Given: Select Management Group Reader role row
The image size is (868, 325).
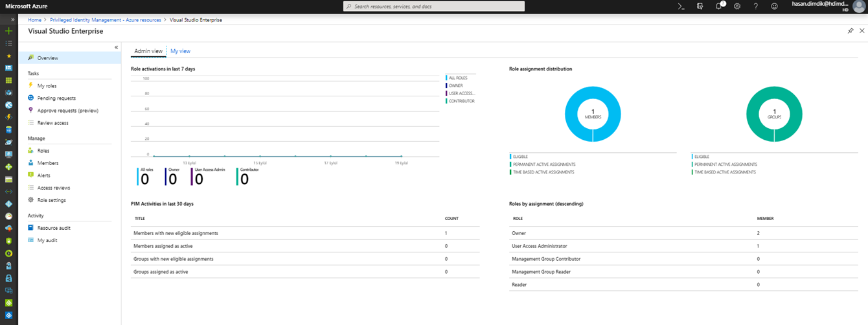Looking at the screenshot, I should (683, 272).
